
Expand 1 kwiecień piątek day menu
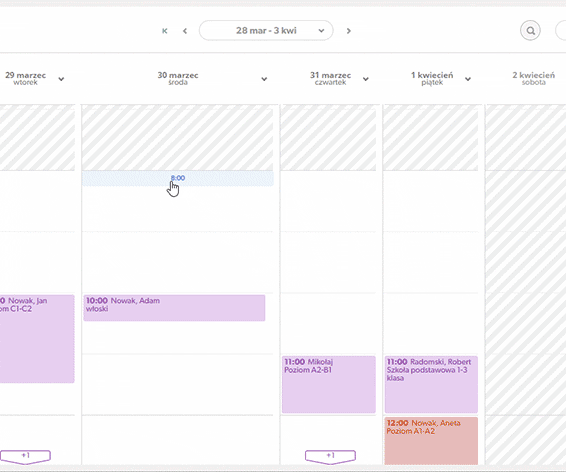[x=468, y=79]
